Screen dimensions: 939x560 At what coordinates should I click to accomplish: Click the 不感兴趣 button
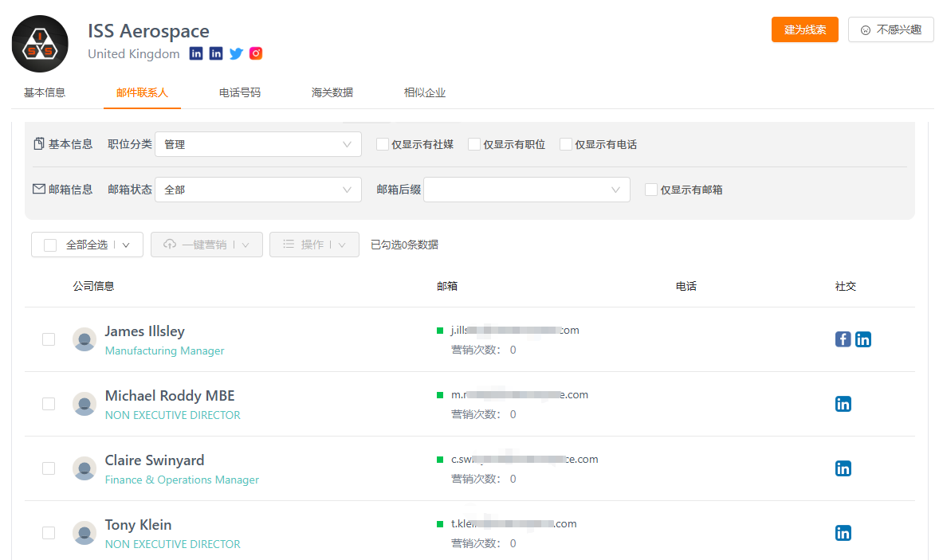[x=890, y=29]
